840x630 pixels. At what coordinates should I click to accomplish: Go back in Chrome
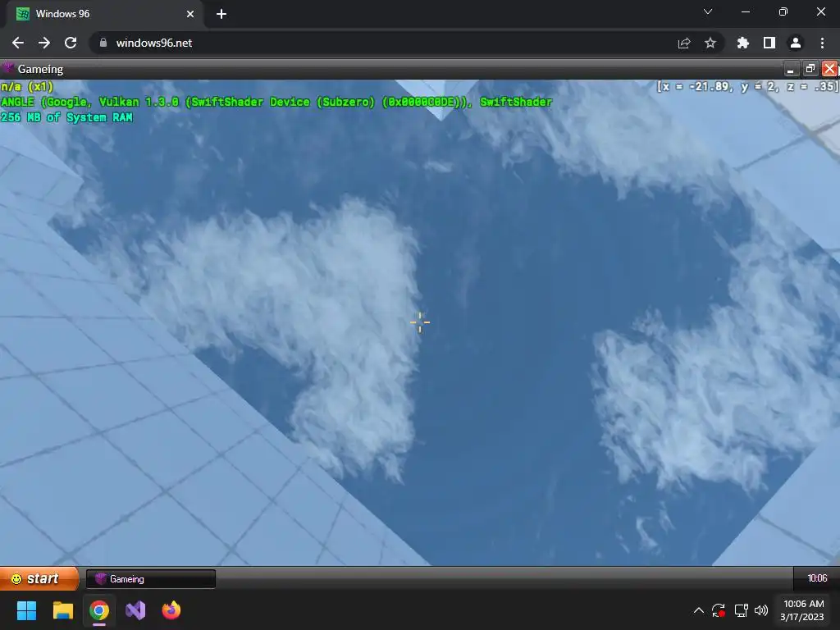pos(18,43)
